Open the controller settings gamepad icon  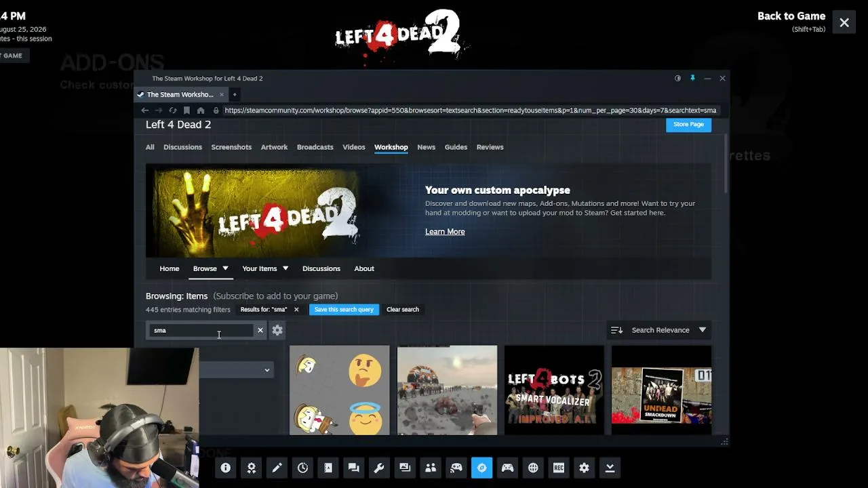[507, 468]
